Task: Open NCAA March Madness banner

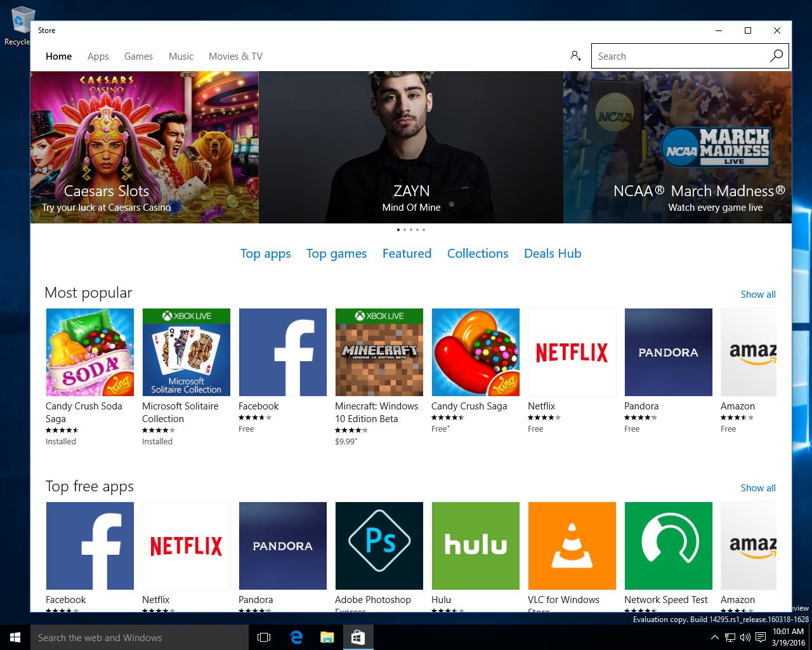Action: (x=678, y=147)
